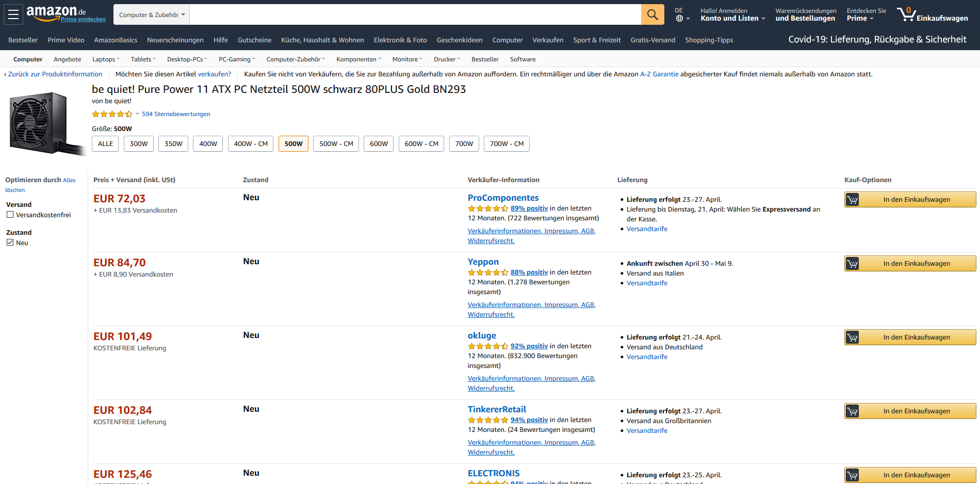Expand the rating chevron next to stars
This screenshot has height=484, width=980.
(137, 114)
